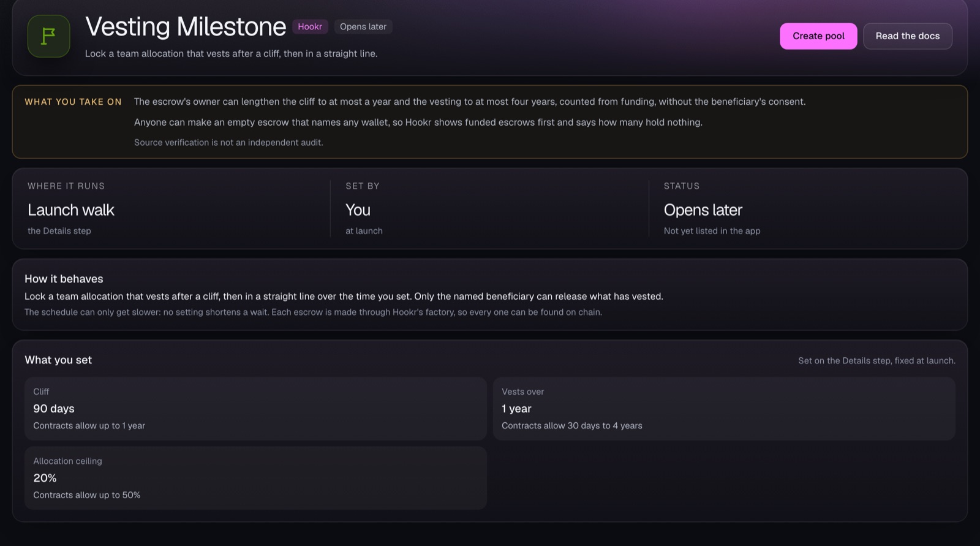Click 'Set on the Details step' note
The width and height of the screenshot is (980, 546).
[x=876, y=361]
